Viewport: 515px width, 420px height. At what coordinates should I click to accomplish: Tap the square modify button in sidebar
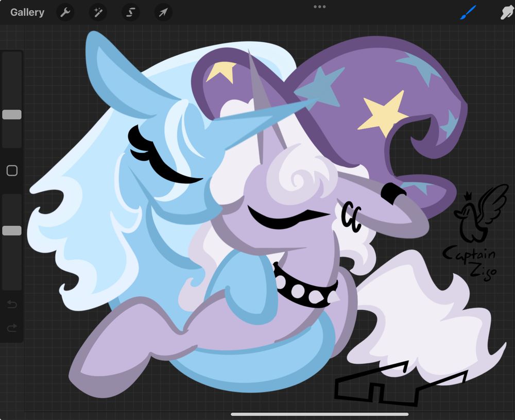(x=12, y=171)
